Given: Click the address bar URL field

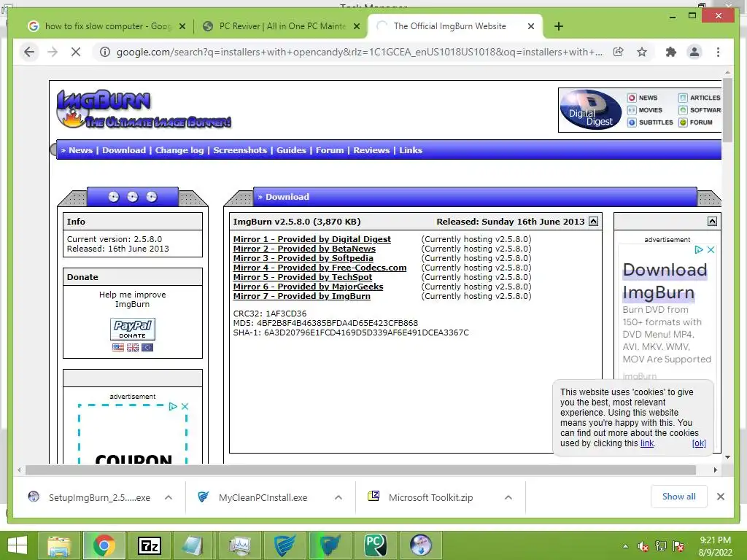Looking at the screenshot, I should click(x=360, y=52).
